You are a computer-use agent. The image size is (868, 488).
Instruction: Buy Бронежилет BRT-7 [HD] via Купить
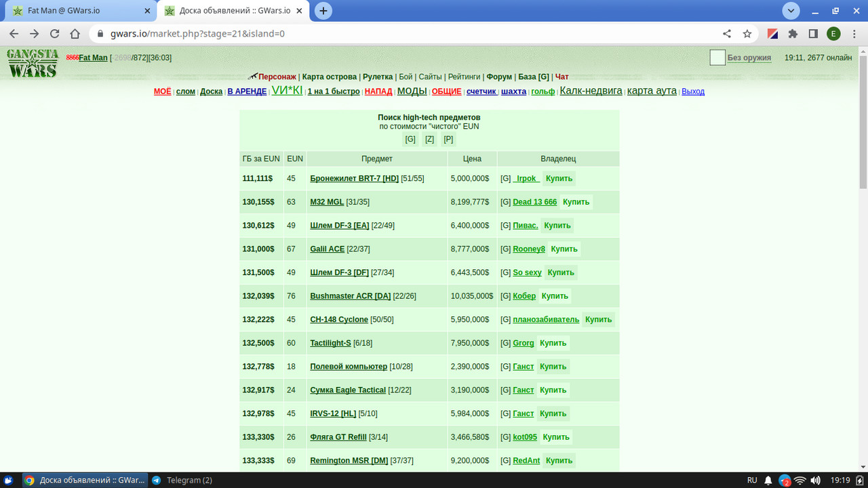559,178
